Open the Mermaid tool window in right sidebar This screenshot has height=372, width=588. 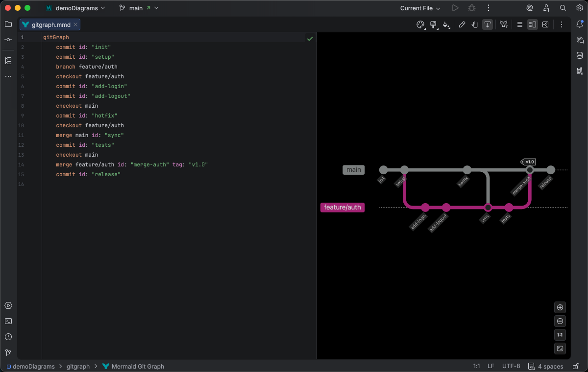(580, 71)
